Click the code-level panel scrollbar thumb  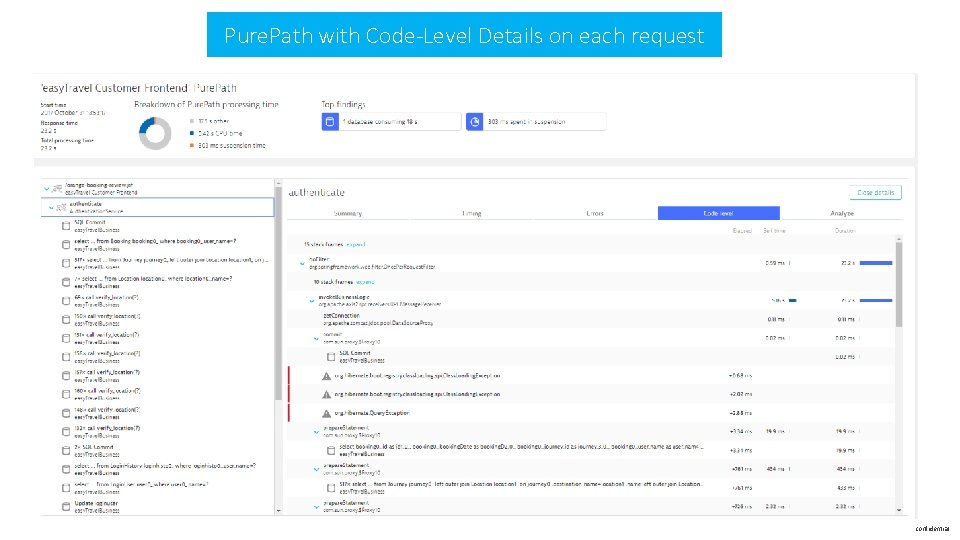click(x=899, y=284)
